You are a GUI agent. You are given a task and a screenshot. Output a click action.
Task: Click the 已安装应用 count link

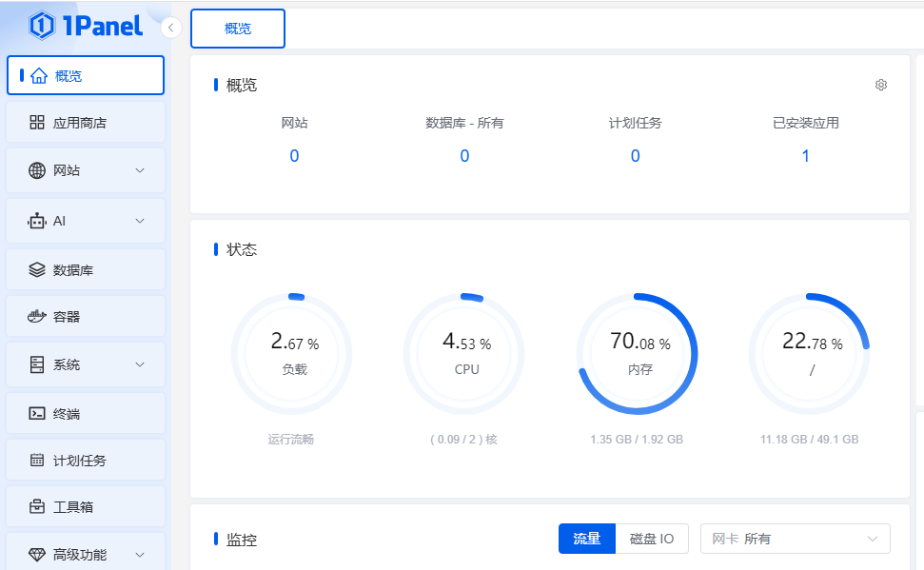click(x=805, y=155)
